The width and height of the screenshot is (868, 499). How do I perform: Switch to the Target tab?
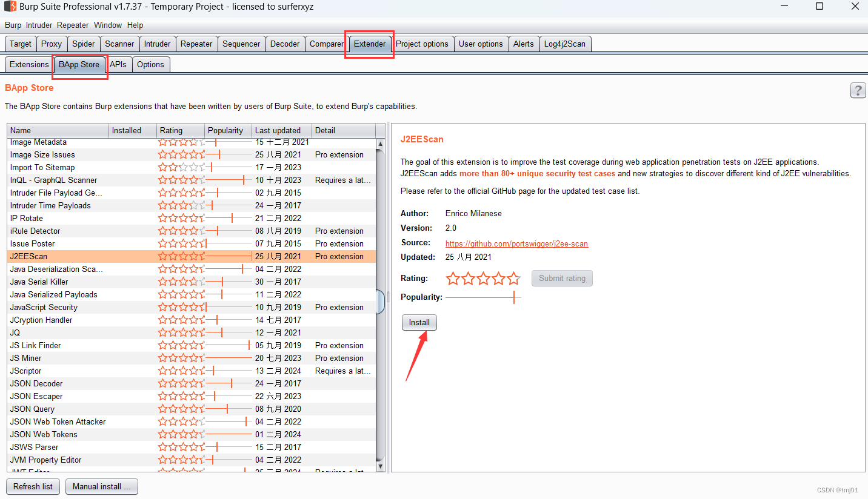point(21,44)
